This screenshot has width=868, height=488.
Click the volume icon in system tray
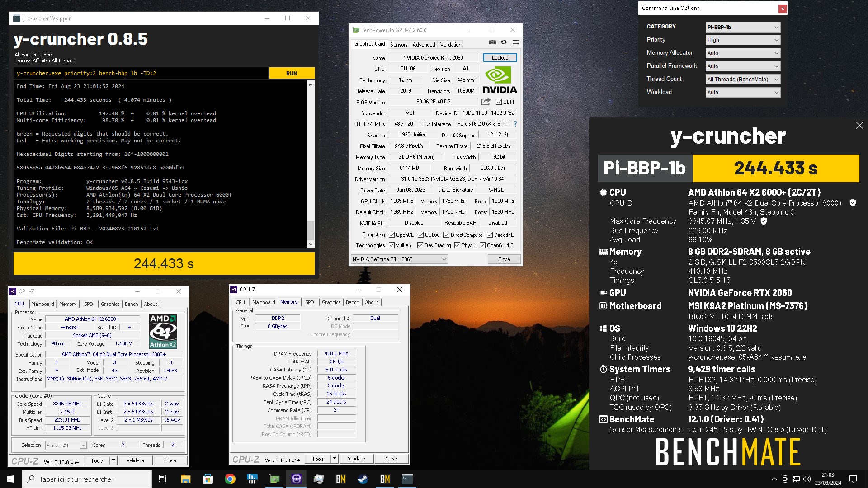pyautogui.click(x=807, y=479)
